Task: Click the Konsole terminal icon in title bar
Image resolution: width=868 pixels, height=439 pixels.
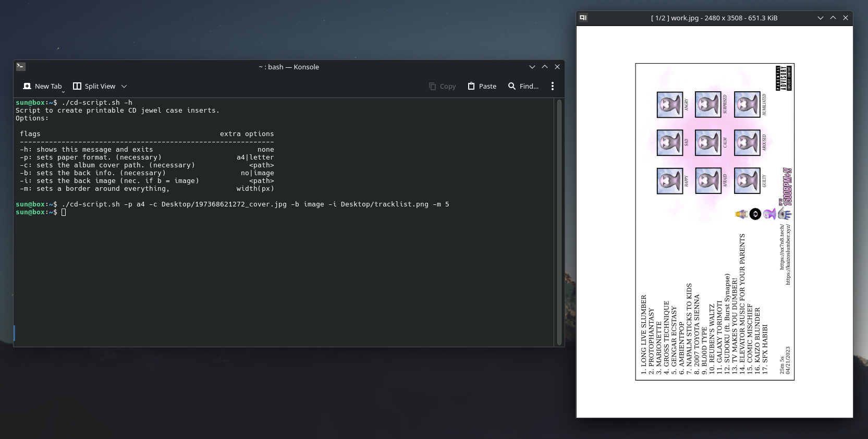Action: pos(21,67)
